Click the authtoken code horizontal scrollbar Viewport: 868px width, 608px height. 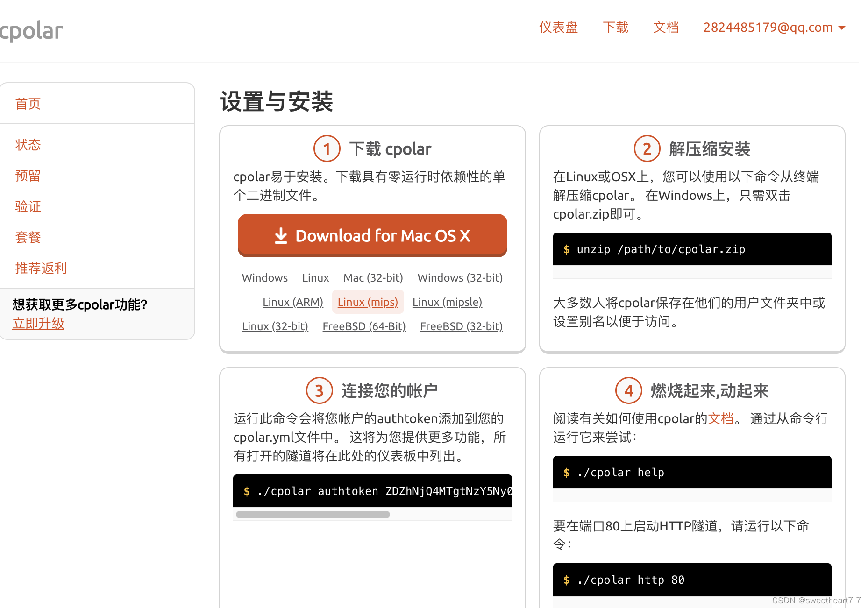tap(313, 515)
